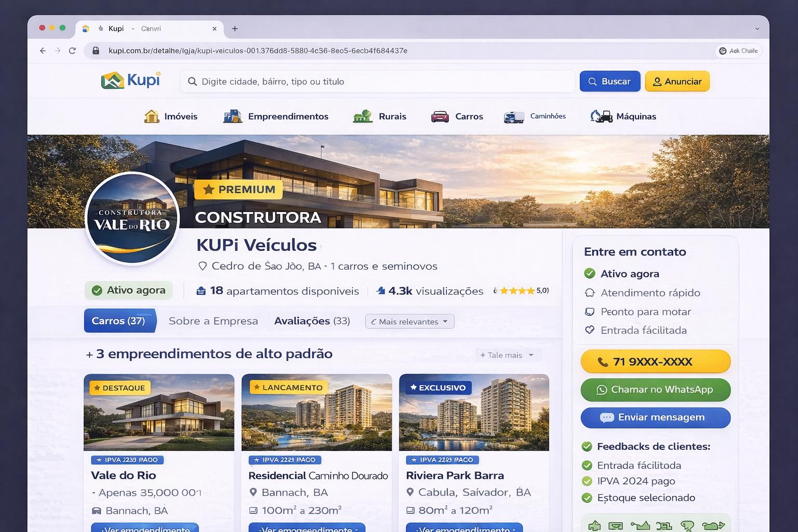Select the Máquinas category
798x532 pixels.
pos(623,116)
